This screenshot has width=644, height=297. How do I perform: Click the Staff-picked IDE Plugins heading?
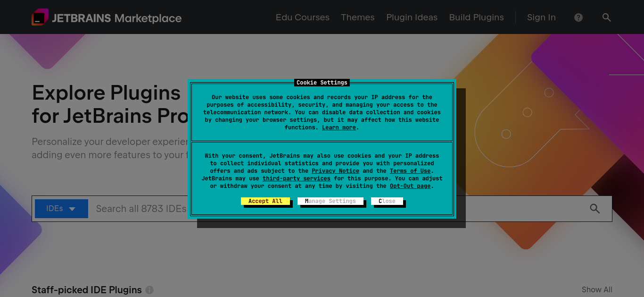pos(87,290)
